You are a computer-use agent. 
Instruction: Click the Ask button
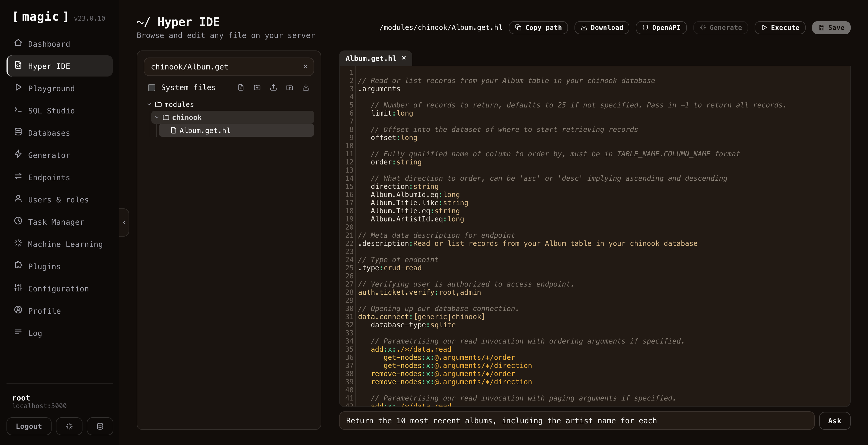835,421
